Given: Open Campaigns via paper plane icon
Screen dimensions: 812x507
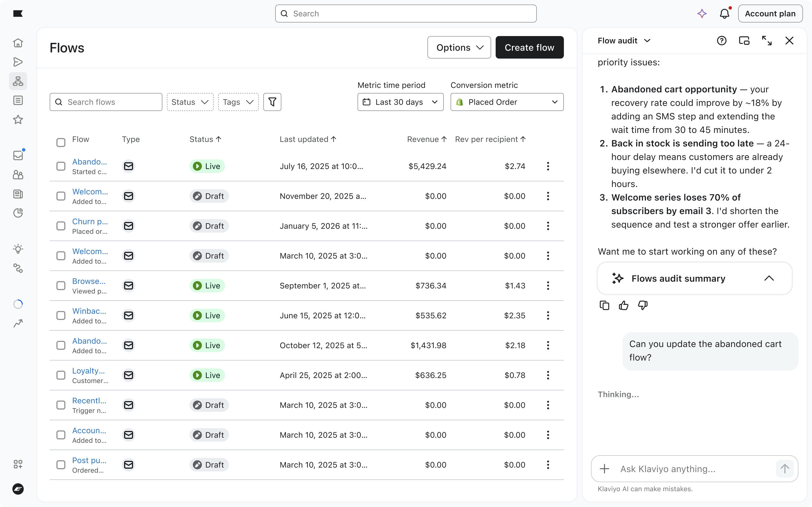Looking at the screenshot, I should click(18, 62).
